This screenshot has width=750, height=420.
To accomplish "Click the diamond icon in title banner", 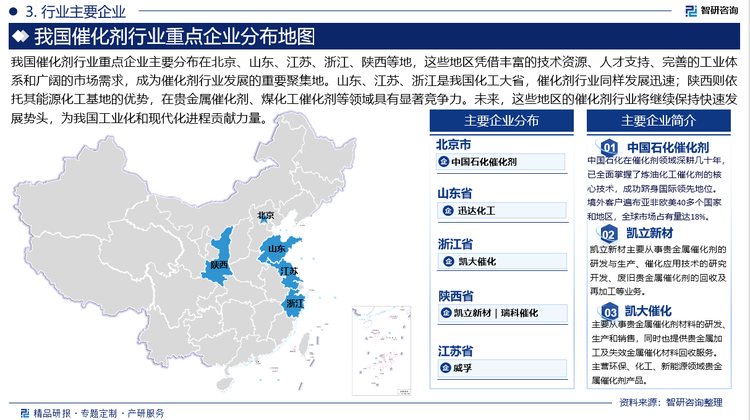I will click(x=20, y=36).
